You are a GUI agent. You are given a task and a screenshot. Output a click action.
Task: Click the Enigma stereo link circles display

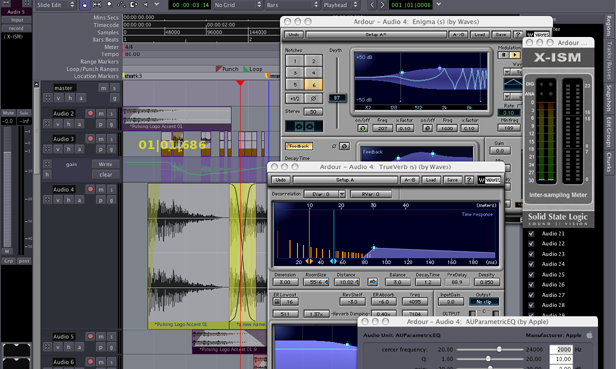pyautogui.click(x=304, y=126)
